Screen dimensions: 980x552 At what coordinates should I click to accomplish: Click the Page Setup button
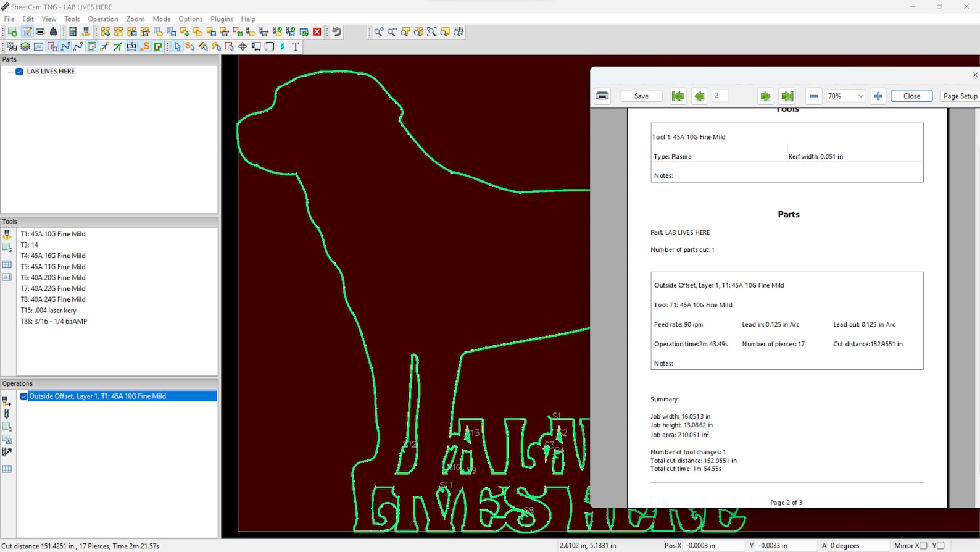tap(960, 96)
